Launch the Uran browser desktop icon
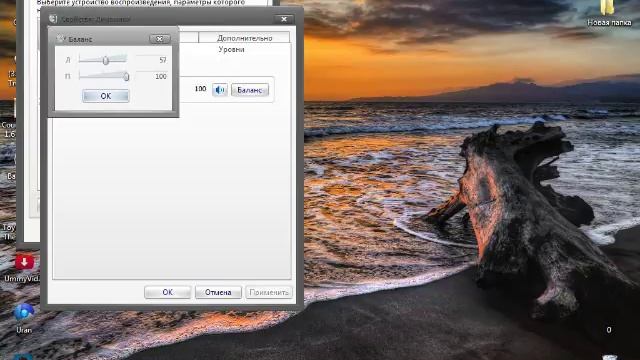The width and height of the screenshot is (640, 360). point(24,319)
